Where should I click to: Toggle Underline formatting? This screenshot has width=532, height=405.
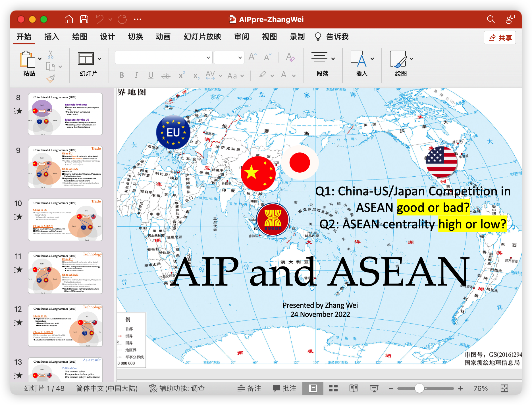[151, 75]
